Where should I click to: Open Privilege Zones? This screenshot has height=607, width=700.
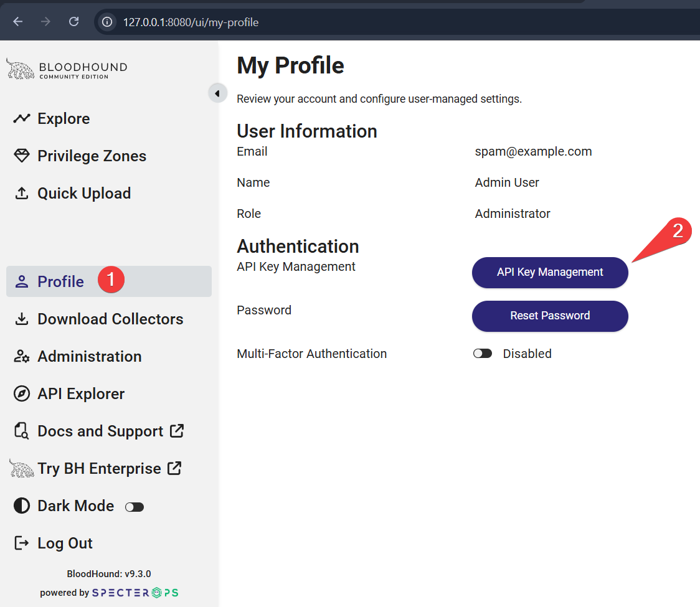coord(92,156)
